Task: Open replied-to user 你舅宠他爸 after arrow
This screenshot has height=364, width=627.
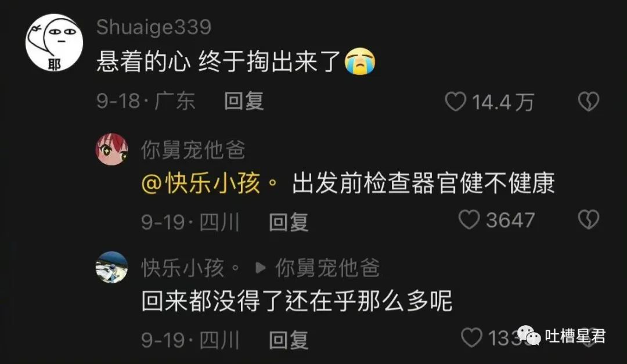Action: (x=327, y=268)
